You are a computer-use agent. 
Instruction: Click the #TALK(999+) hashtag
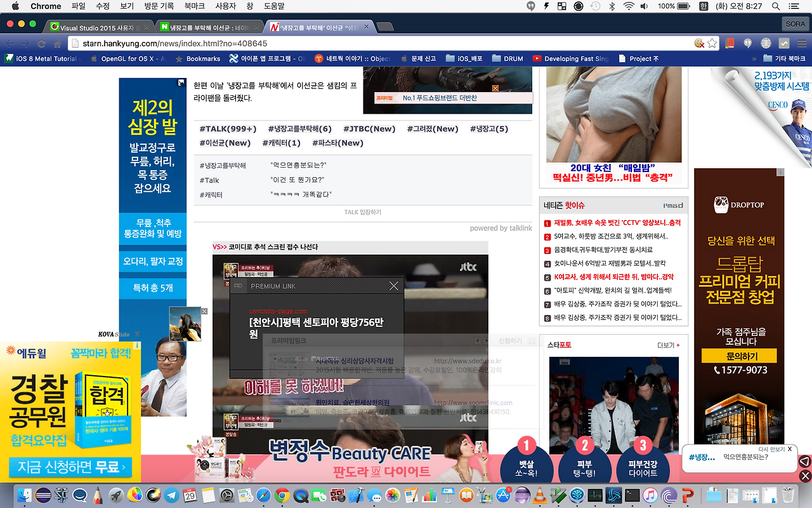tap(228, 129)
